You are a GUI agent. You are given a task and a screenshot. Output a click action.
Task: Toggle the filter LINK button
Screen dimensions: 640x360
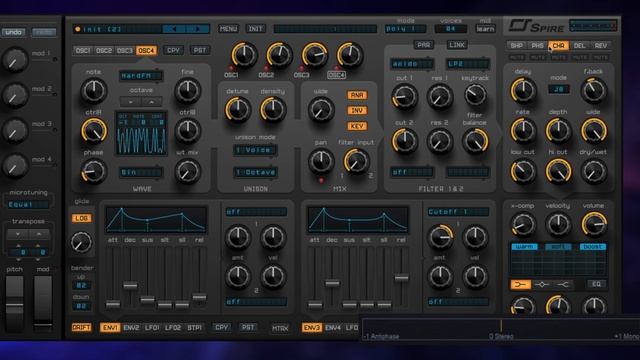457,45
